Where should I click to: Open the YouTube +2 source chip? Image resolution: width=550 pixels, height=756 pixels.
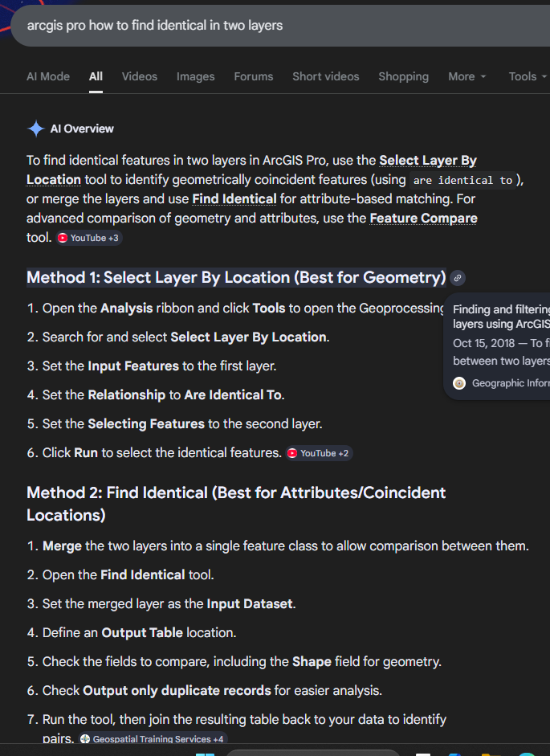[319, 453]
